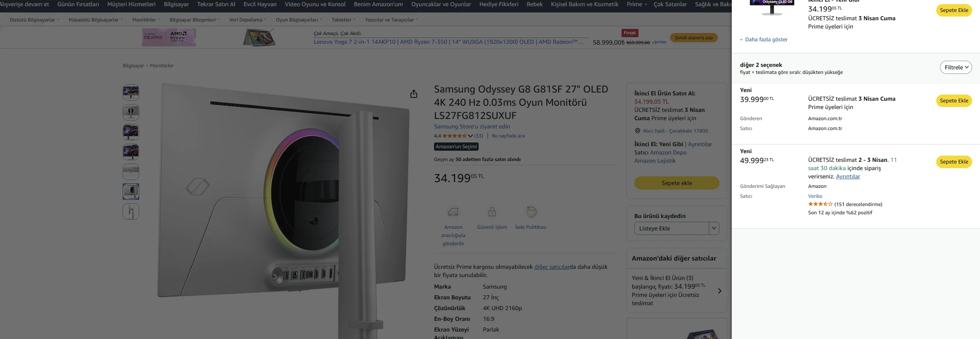Screen dimensions: 980x339
Task: Expand the Listeye Ekle dropdown arrow
Action: 714,228
